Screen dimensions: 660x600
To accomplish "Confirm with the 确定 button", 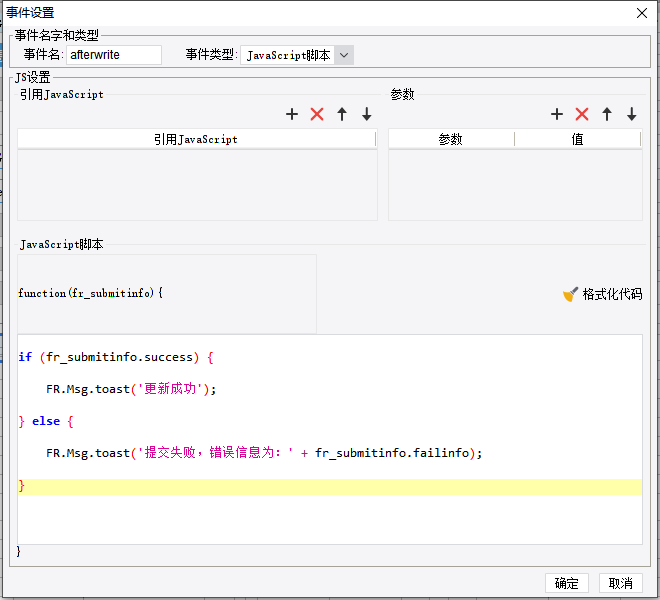I will [x=567, y=583].
